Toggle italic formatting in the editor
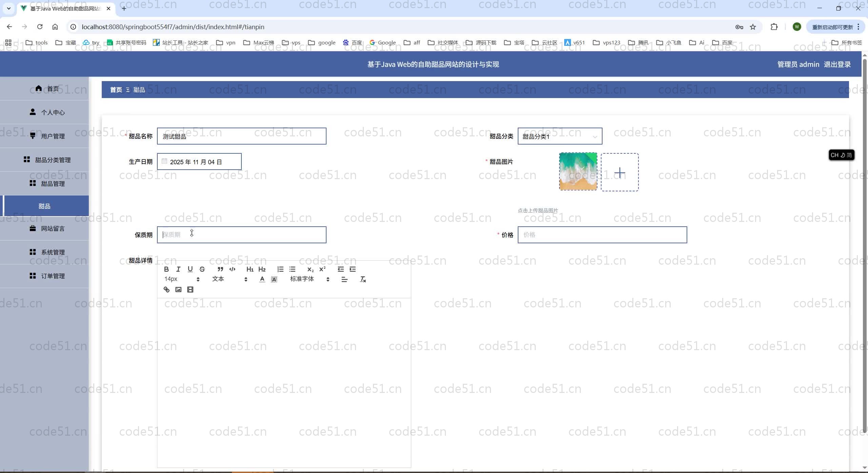868x473 pixels. (178, 269)
